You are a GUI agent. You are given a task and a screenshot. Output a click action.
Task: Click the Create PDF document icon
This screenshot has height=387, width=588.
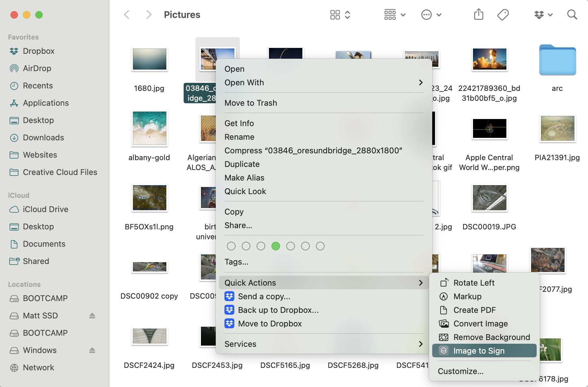point(444,310)
